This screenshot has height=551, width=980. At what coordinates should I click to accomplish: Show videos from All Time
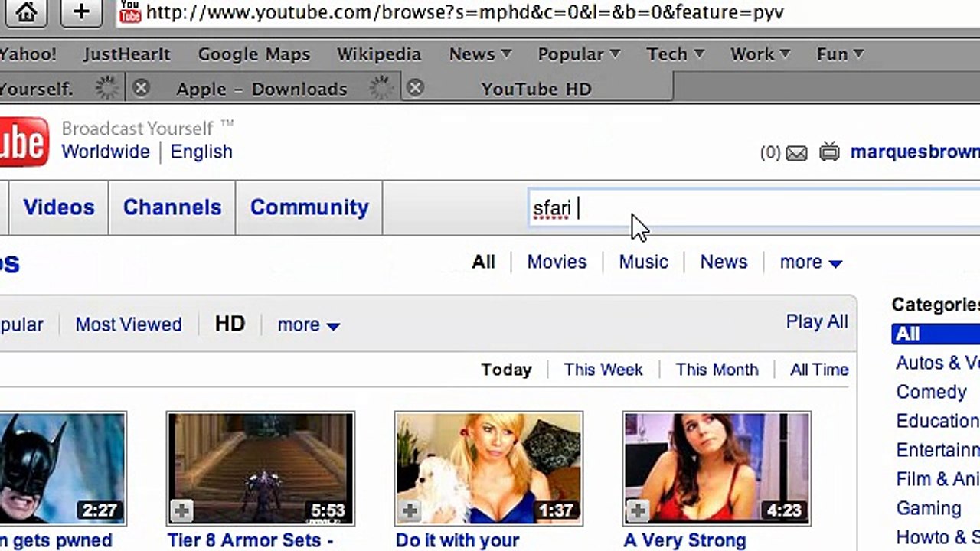819,370
